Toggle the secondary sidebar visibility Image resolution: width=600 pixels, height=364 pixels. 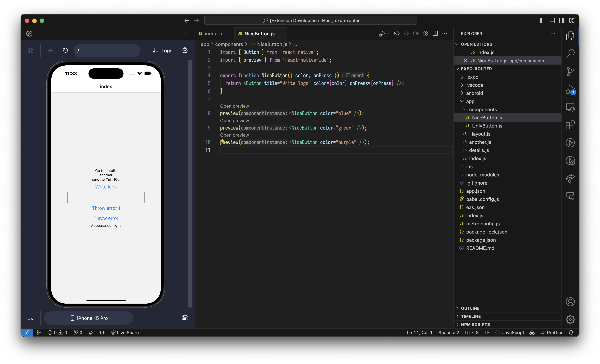(562, 20)
